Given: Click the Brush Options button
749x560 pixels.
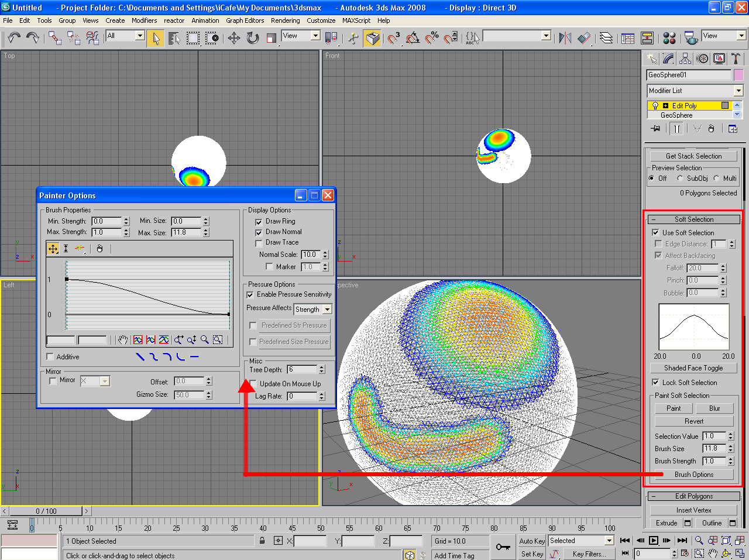Looking at the screenshot, I should tap(694, 475).
